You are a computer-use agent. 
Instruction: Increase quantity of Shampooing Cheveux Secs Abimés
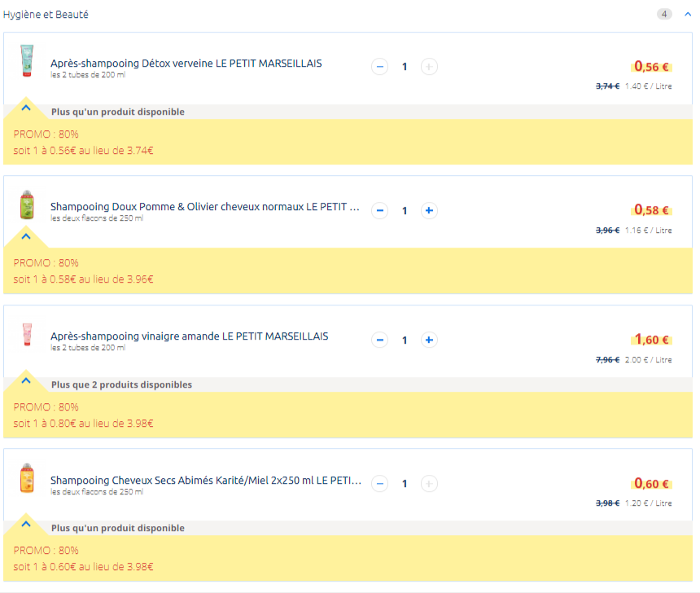tap(429, 484)
